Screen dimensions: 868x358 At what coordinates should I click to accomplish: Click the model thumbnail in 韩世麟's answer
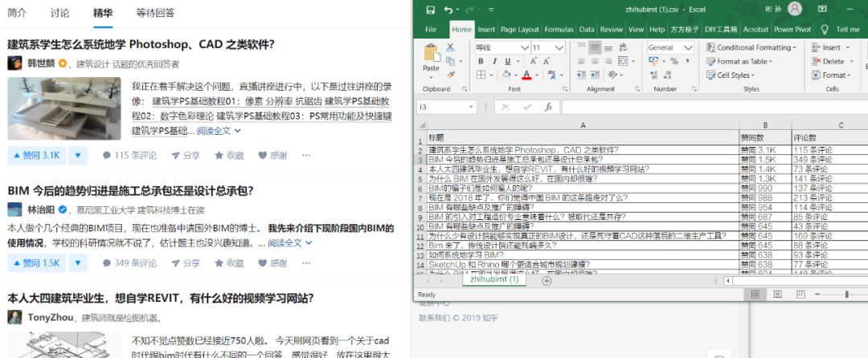(64, 108)
